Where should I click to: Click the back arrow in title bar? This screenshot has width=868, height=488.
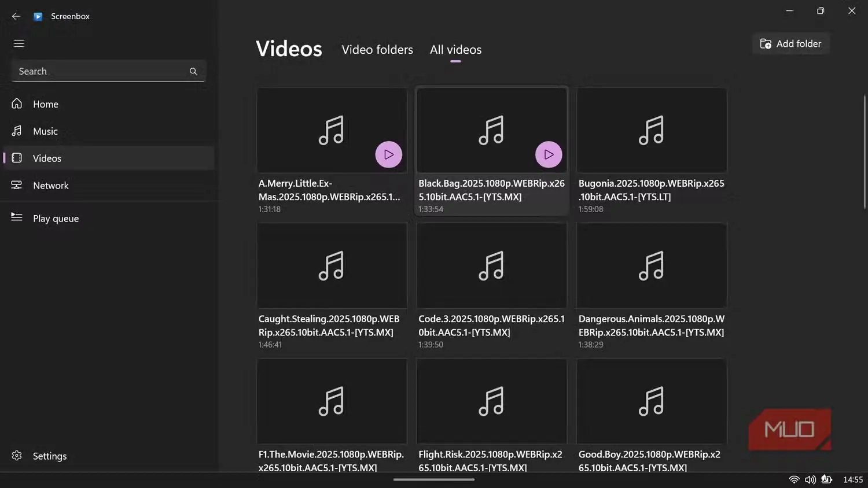pyautogui.click(x=16, y=16)
